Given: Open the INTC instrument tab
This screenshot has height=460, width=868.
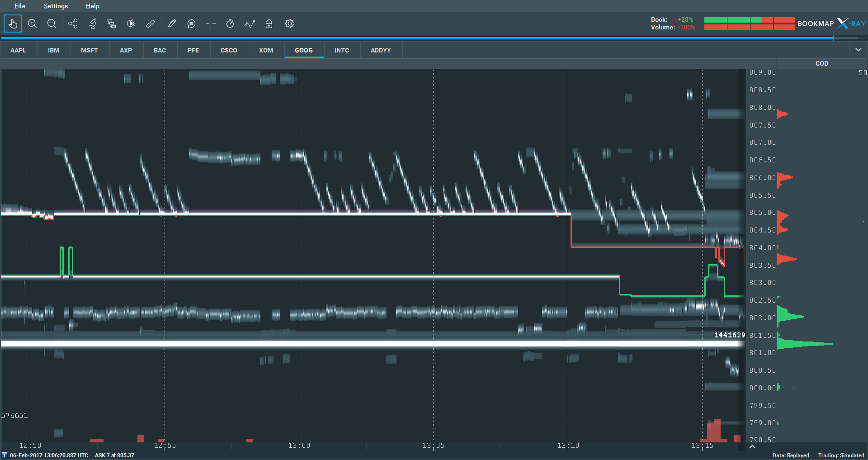Looking at the screenshot, I should (x=342, y=50).
